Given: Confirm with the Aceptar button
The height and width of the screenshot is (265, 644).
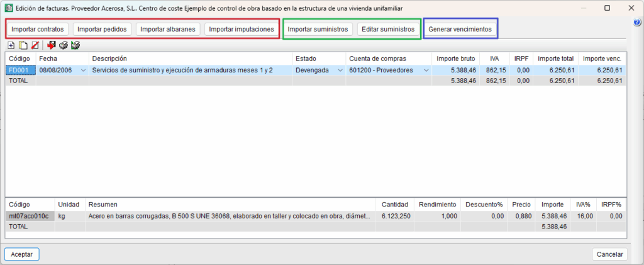Looking at the screenshot, I should [x=22, y=254].
